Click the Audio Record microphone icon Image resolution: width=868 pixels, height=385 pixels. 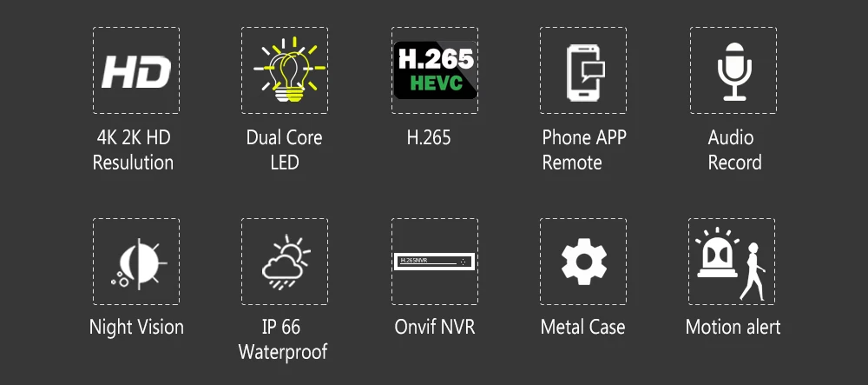734,71
